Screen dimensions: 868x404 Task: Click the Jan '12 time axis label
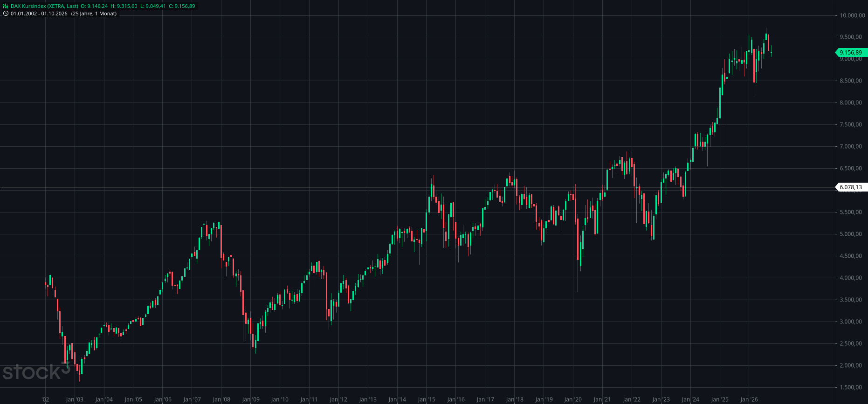click(x=338, y=399)
